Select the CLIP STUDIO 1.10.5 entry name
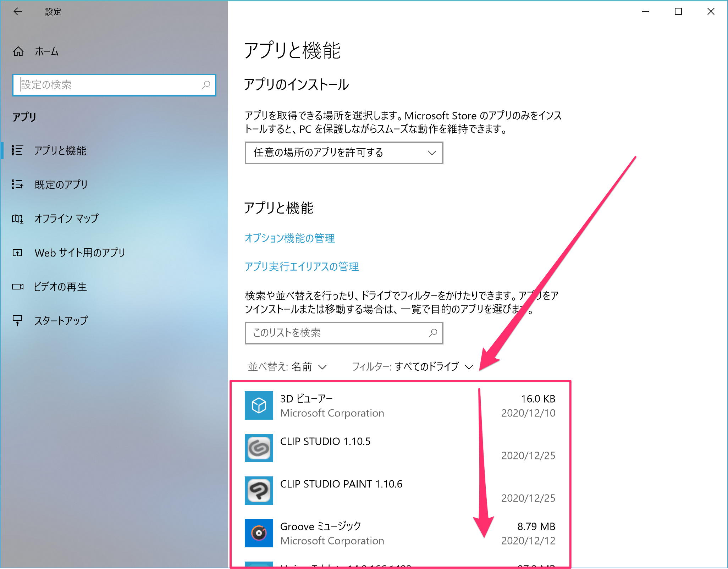 tap(325, 441)
